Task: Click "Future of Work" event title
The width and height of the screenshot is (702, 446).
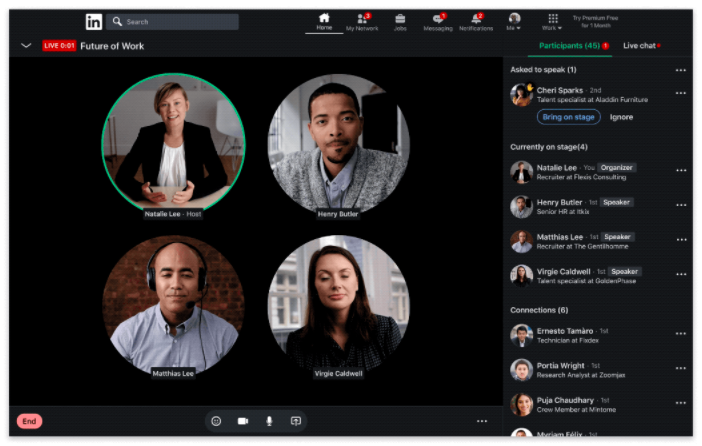Action: [112, 46]
